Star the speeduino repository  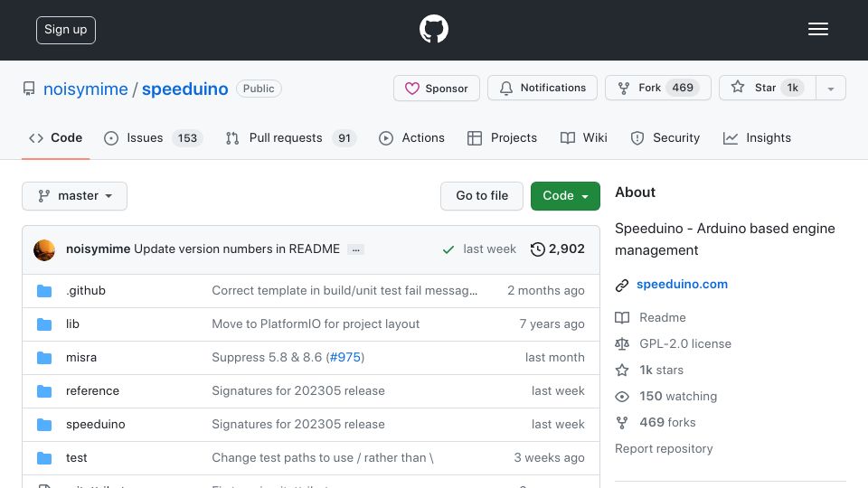click(768, 88)
